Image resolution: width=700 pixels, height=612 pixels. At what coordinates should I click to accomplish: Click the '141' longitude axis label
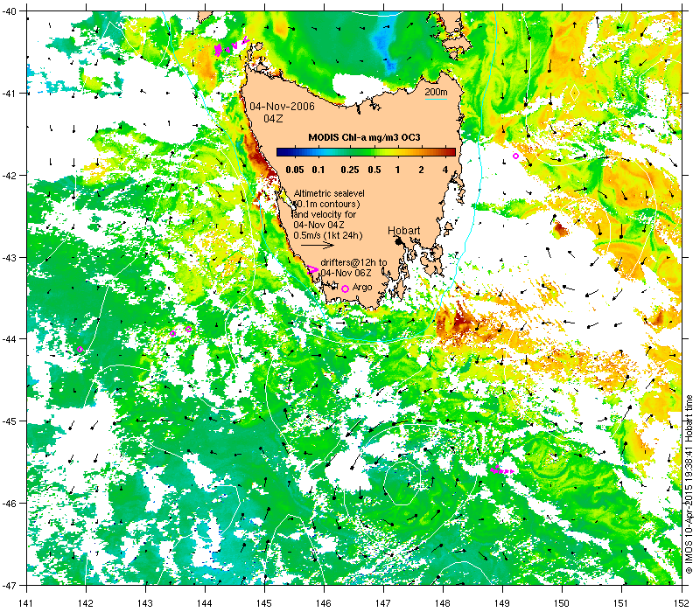(26, 603)
